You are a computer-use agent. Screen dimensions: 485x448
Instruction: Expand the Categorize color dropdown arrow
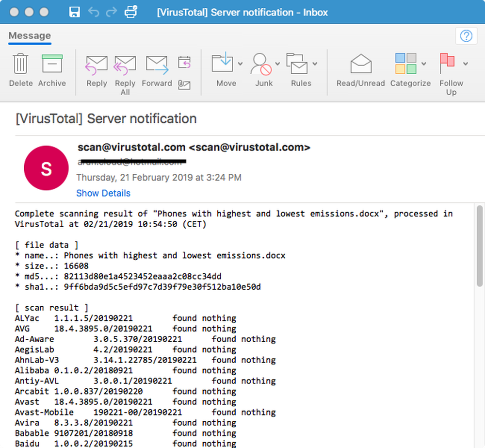[x=424, y=64]
